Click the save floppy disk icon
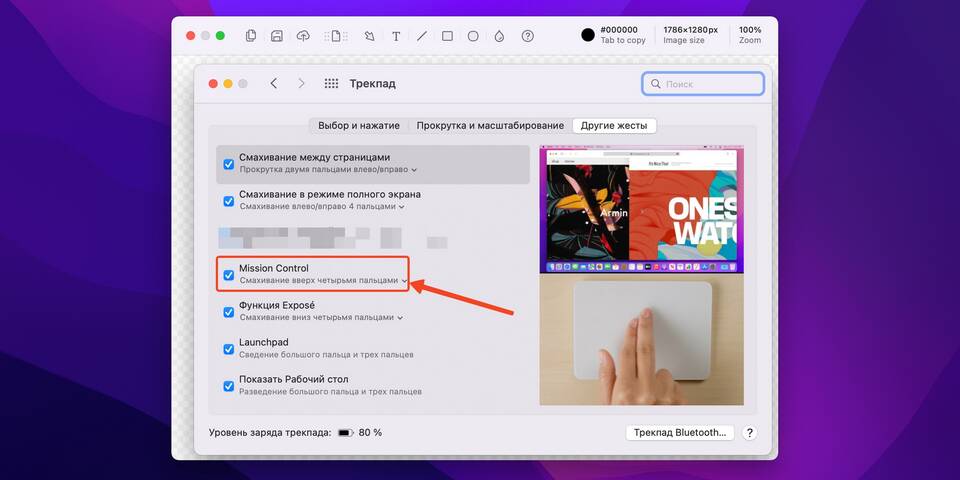This screenshot has height=480, width=960. point(277,36)
